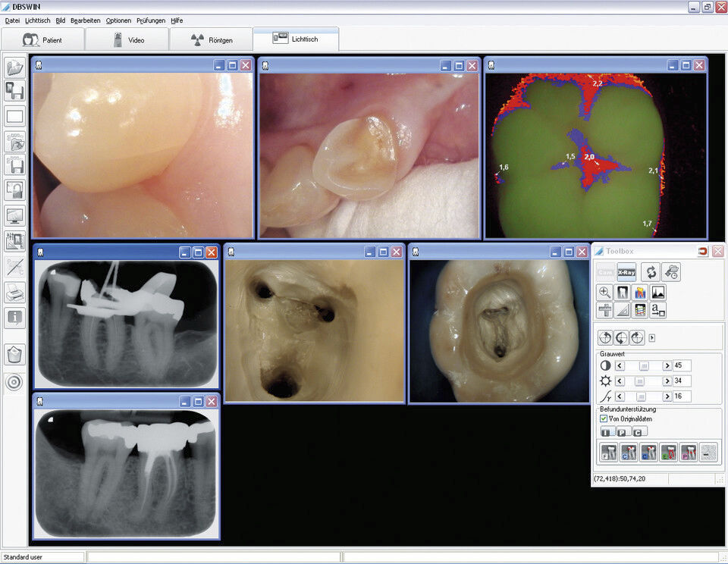Select the tooth icon in the Toolbox

click(622, 293)
